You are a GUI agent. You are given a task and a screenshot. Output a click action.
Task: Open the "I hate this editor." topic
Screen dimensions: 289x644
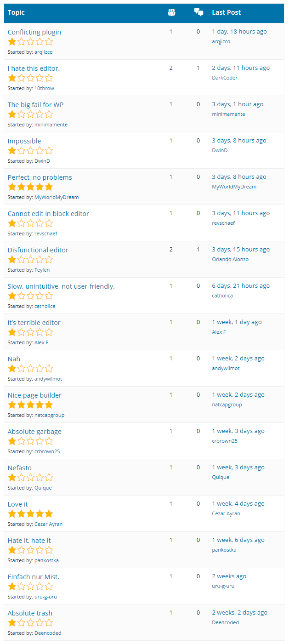(34, 68)
